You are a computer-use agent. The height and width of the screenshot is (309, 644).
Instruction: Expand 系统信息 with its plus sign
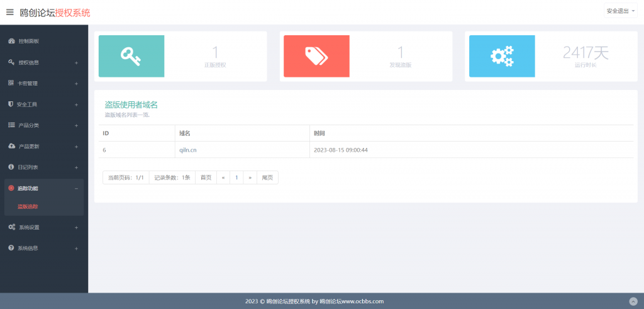click(x=76, y=249)
